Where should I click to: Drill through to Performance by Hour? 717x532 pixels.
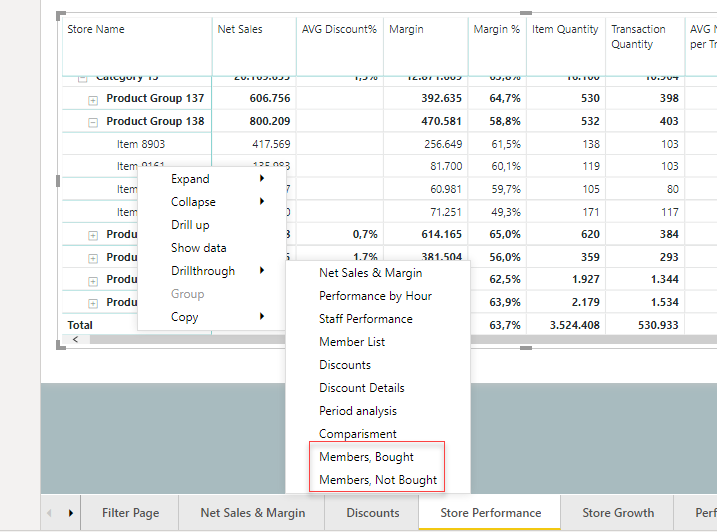(375, 296)
